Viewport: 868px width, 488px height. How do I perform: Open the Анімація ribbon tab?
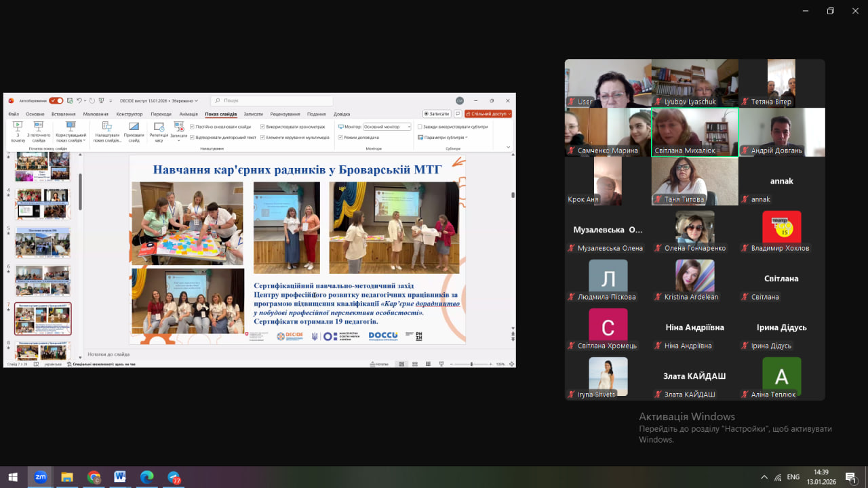click(x=189, y=114)
